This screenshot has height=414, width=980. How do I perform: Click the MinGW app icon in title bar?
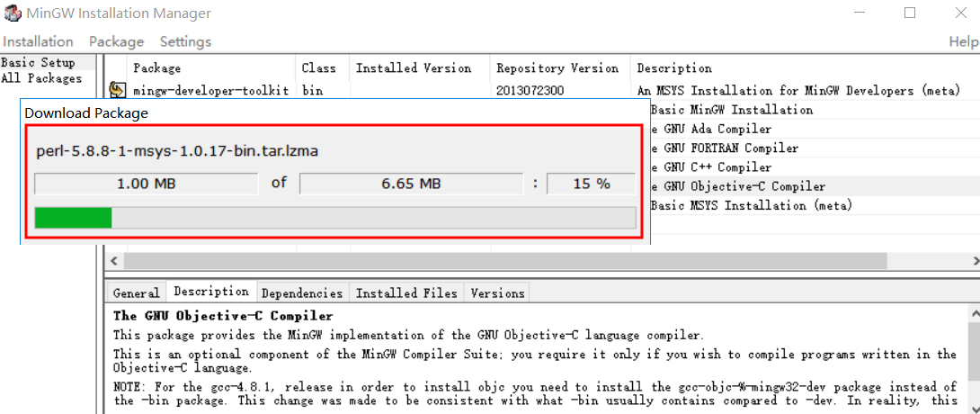(x=12, y=13)
